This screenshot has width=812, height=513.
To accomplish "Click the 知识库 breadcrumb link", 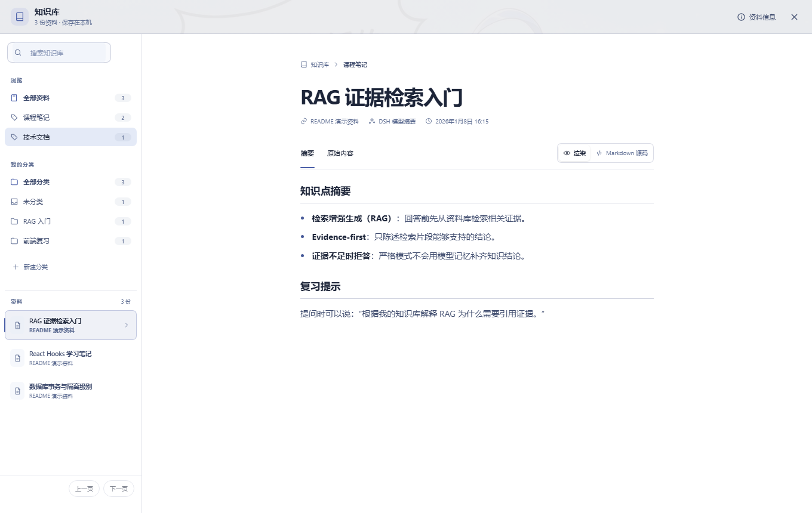I will (319, 64).
